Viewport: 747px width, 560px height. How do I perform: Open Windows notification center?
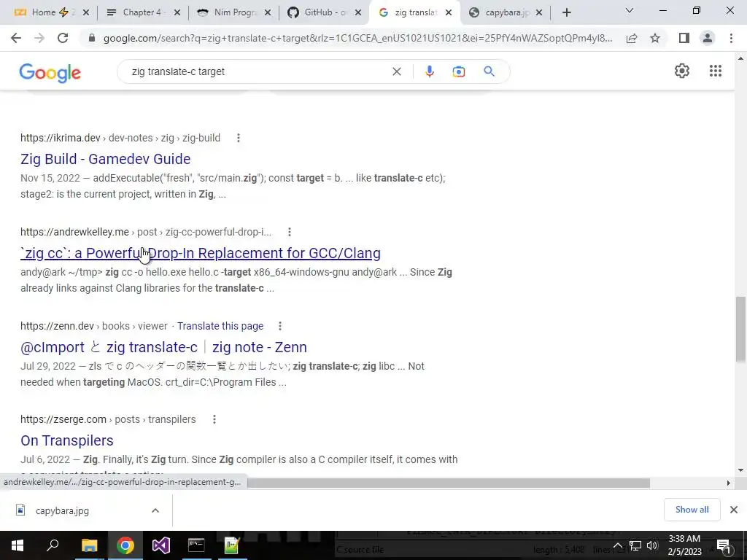click(x=724, y=545)
